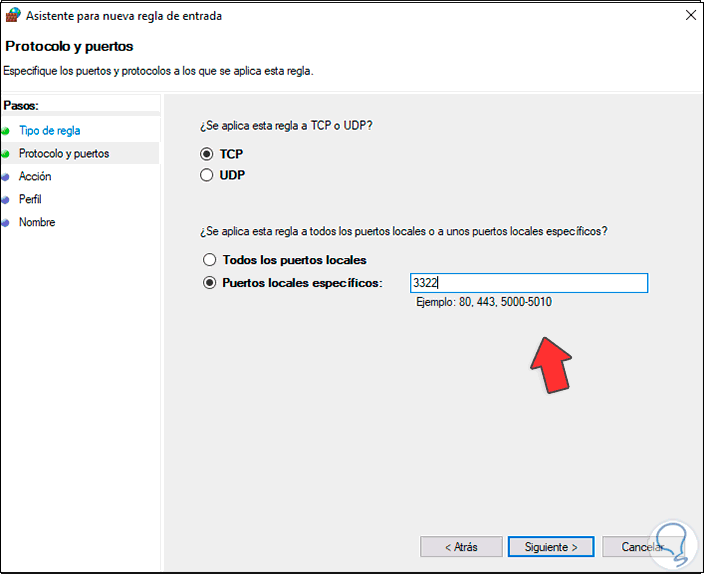The height and width of the screenshot is (574, 704).
Task: Select the UDP radio button
Action: 207,175
